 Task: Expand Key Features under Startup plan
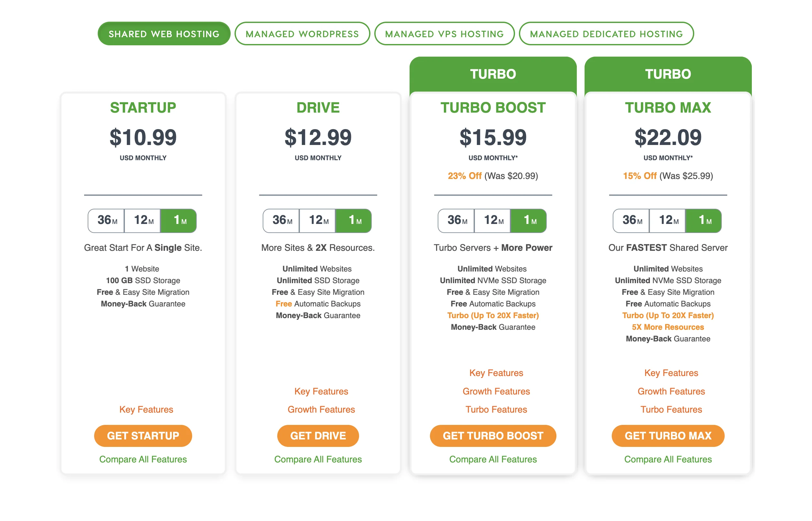click(x=147, y=410)
